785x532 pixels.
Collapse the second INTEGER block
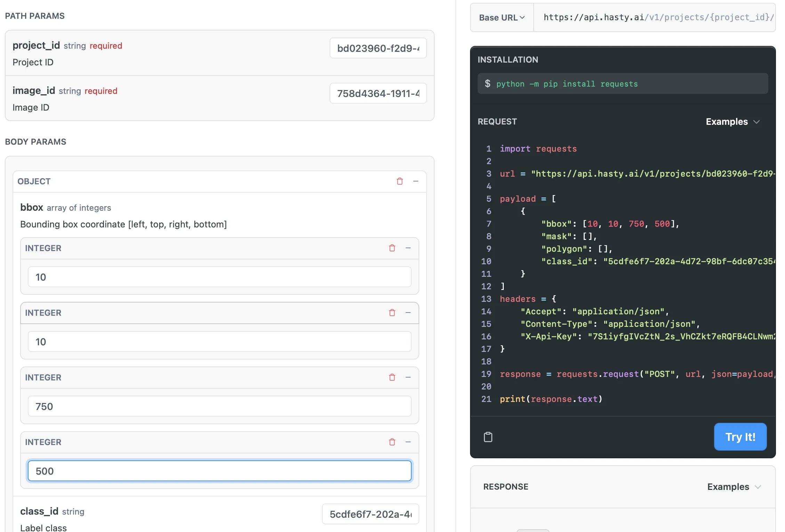click(x=408, y=313)
